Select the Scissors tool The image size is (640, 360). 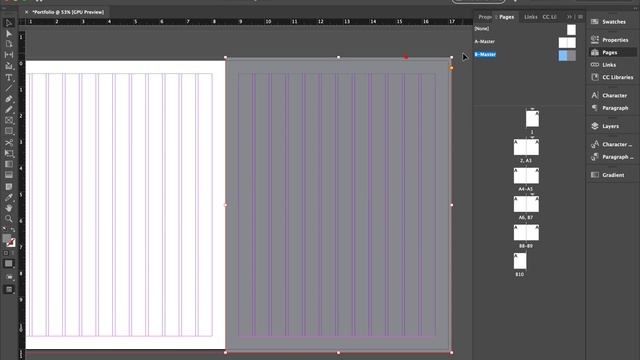click(9, 142)
